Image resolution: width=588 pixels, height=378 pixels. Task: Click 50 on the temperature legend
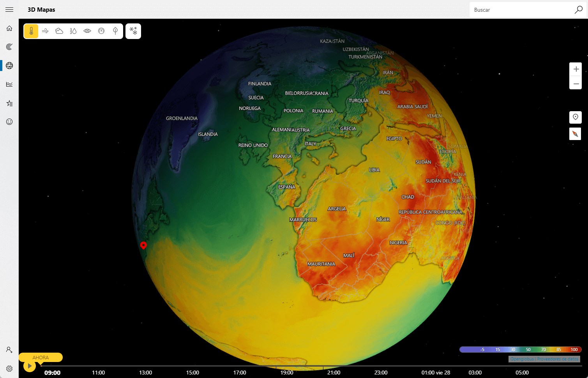click(528, 350)
